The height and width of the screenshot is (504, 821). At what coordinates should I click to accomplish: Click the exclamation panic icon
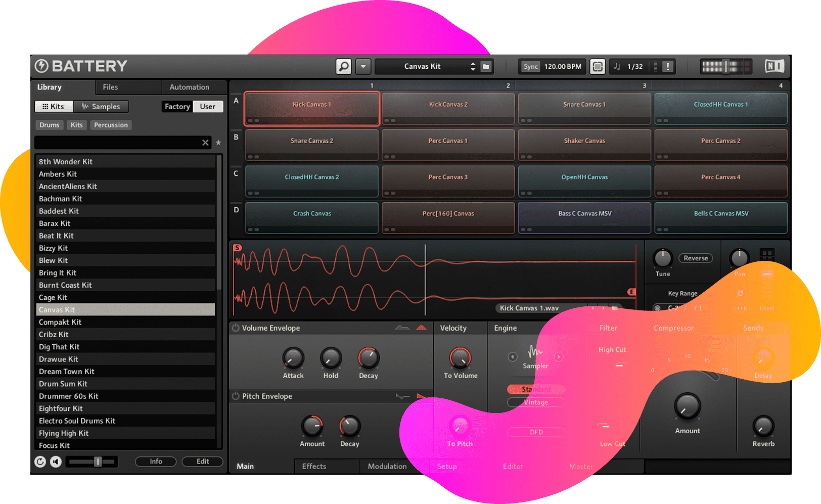(668, 66)
